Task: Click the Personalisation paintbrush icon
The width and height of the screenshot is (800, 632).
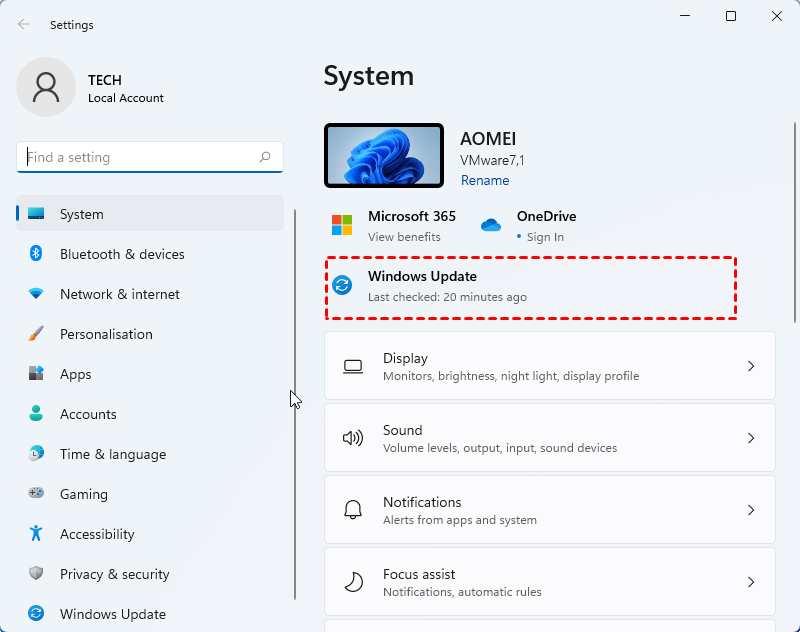Action: click(x=36, y=334)
